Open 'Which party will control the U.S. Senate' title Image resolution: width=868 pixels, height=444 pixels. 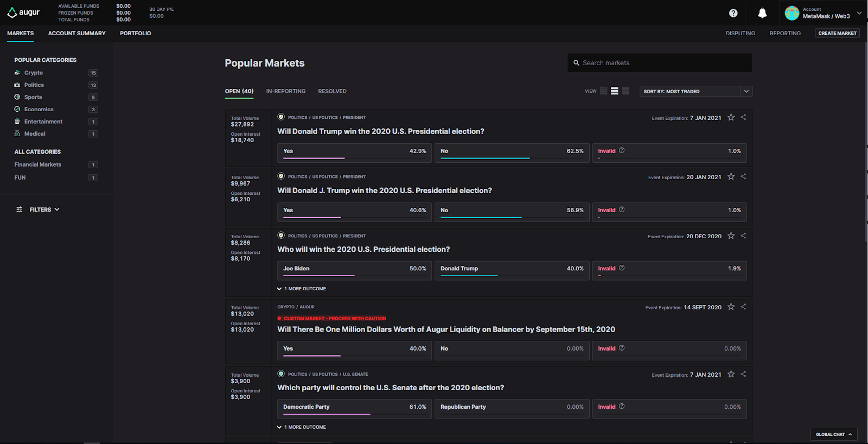point(391,388)
